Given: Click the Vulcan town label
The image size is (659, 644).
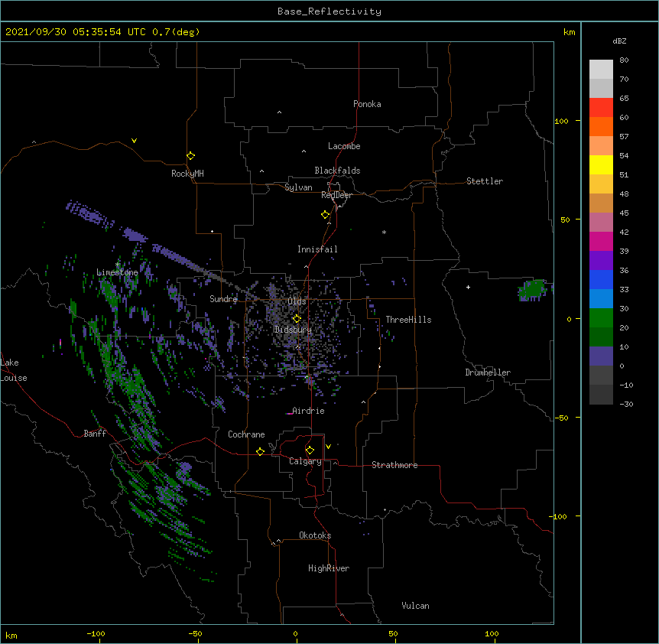Looking at the screenshot, I should coord(415,606).
